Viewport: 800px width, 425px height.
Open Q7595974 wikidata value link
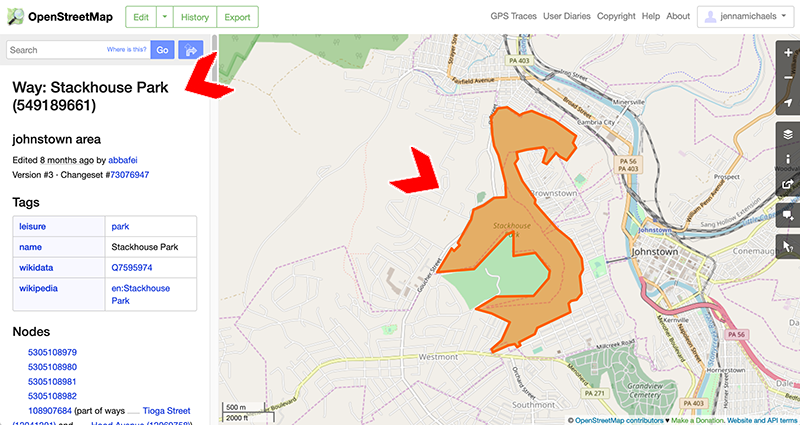pos(132,267)
